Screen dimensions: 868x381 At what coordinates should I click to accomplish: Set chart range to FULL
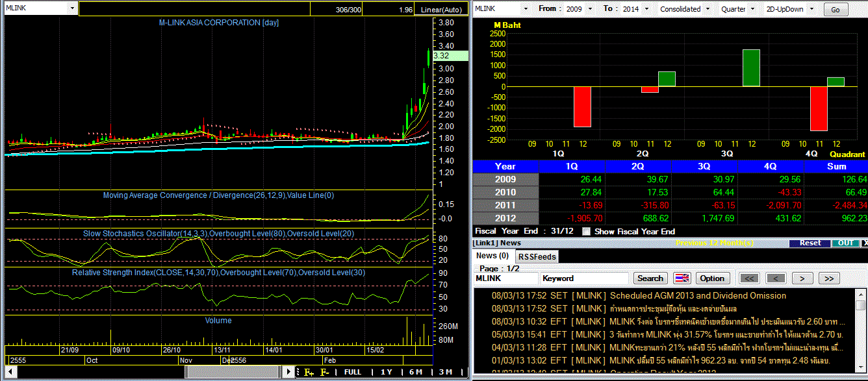pos(353,372)
